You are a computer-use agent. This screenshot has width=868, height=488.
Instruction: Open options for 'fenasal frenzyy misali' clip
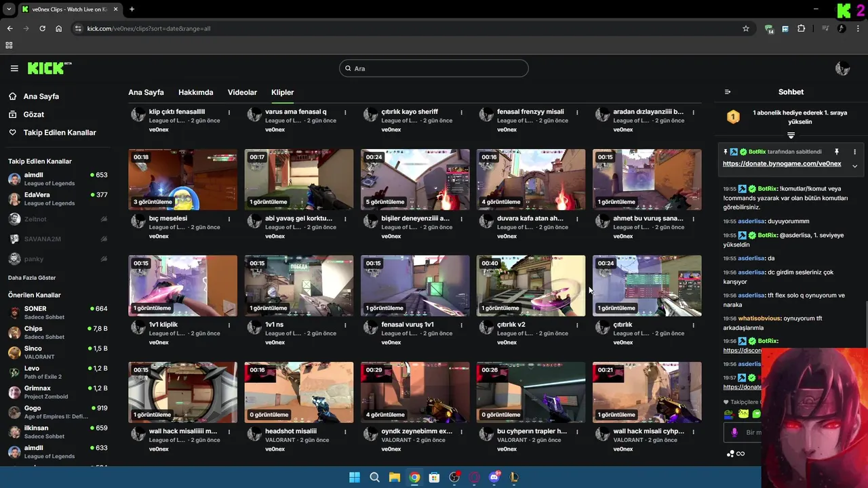pyautogui.click(x=577, y=113)
